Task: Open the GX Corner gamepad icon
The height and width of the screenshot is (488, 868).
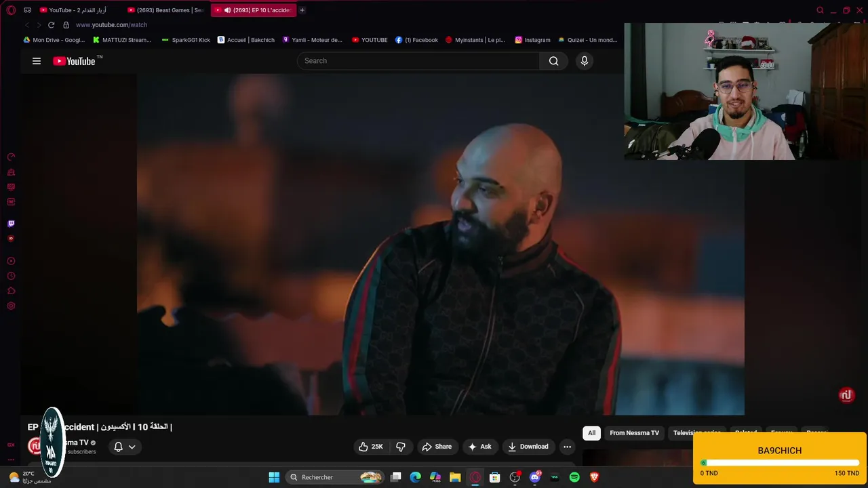Action: pyautogui.click(x=28, y=10)
